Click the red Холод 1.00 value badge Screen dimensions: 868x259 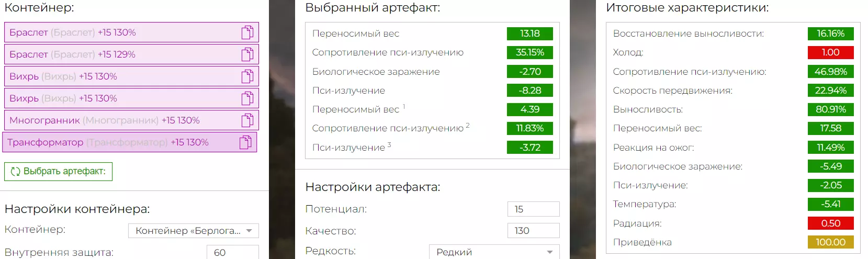pos(830,52)
